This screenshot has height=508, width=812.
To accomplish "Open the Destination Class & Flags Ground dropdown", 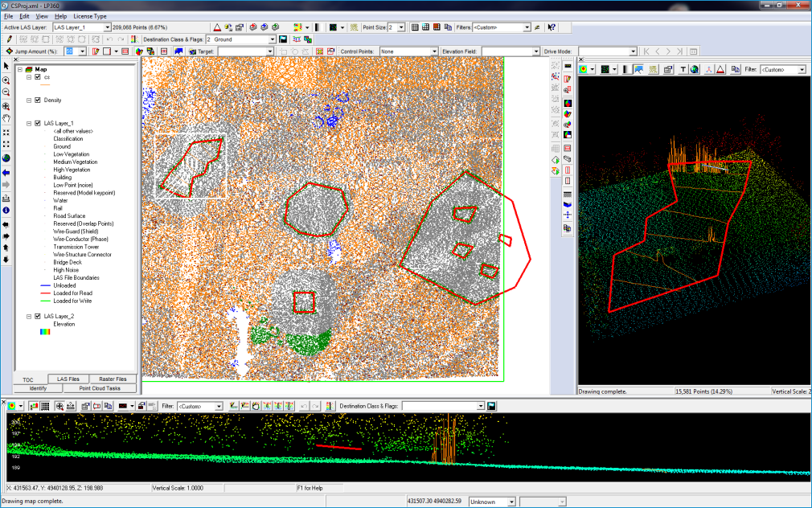I will coord(272,39).
